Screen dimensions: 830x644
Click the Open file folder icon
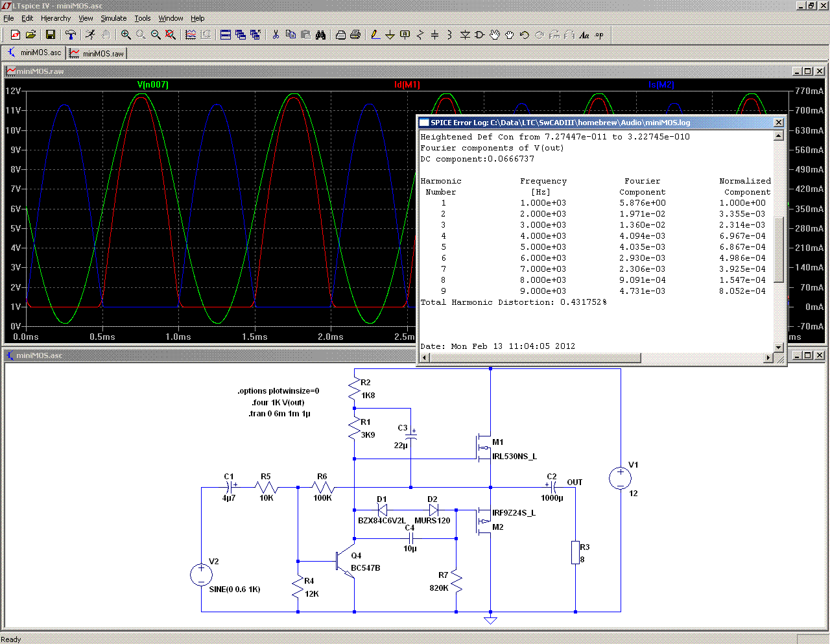click(x=30, y=35)
